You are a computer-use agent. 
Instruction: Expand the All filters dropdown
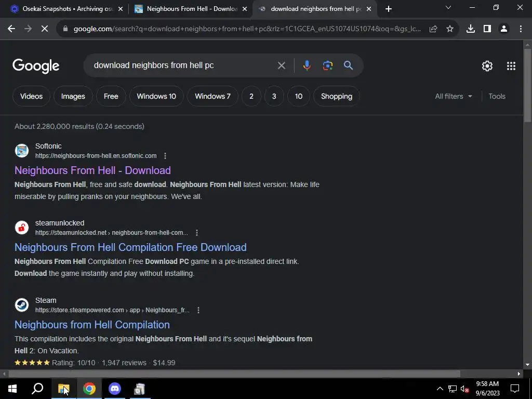[454, 96]
